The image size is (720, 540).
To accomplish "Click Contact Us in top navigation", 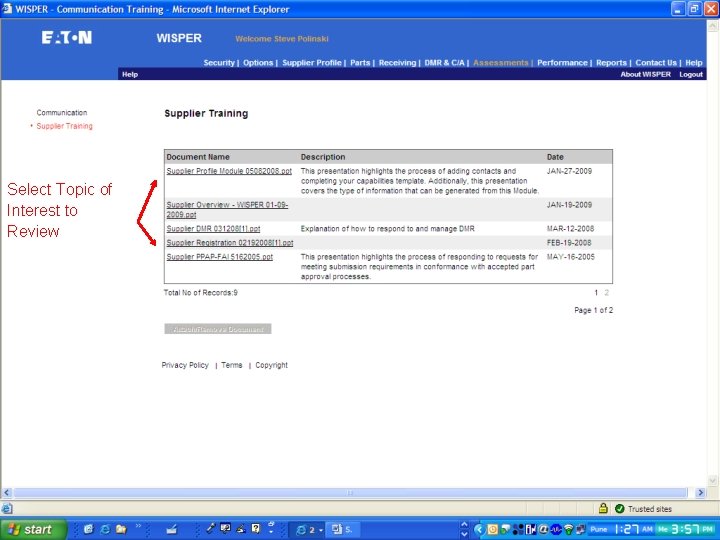I will [656, 62].
